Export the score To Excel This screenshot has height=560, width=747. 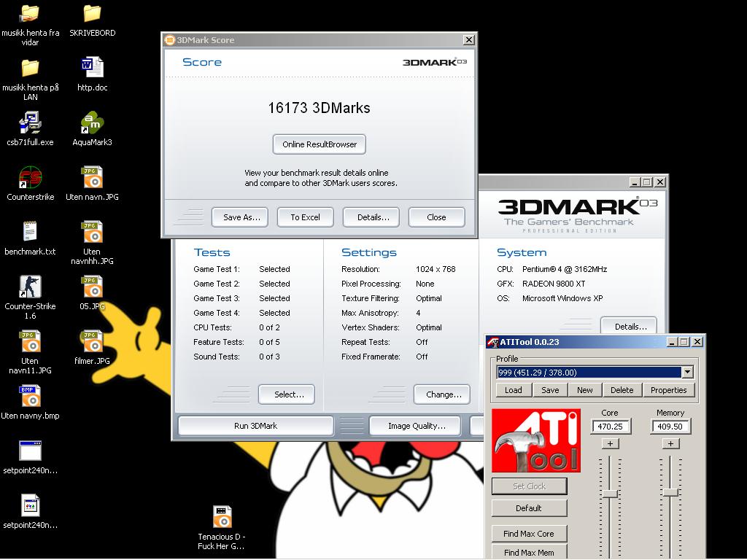click(x=306, y=217)
